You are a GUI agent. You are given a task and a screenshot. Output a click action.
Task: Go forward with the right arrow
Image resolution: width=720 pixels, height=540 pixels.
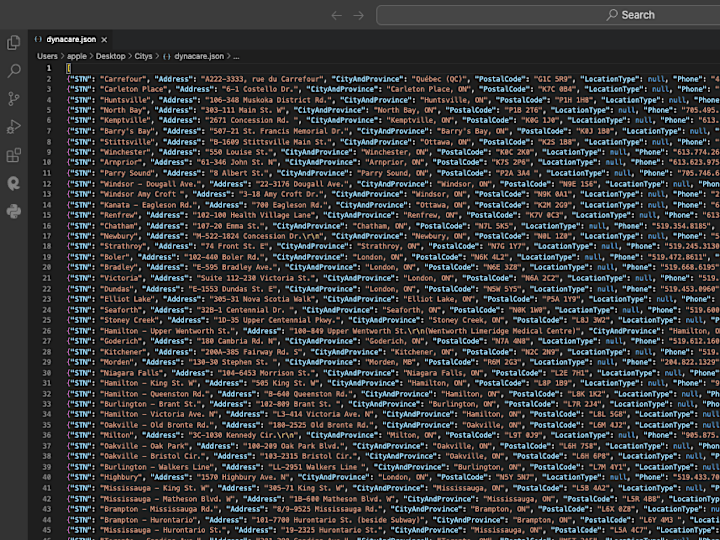tap(359, 15)
